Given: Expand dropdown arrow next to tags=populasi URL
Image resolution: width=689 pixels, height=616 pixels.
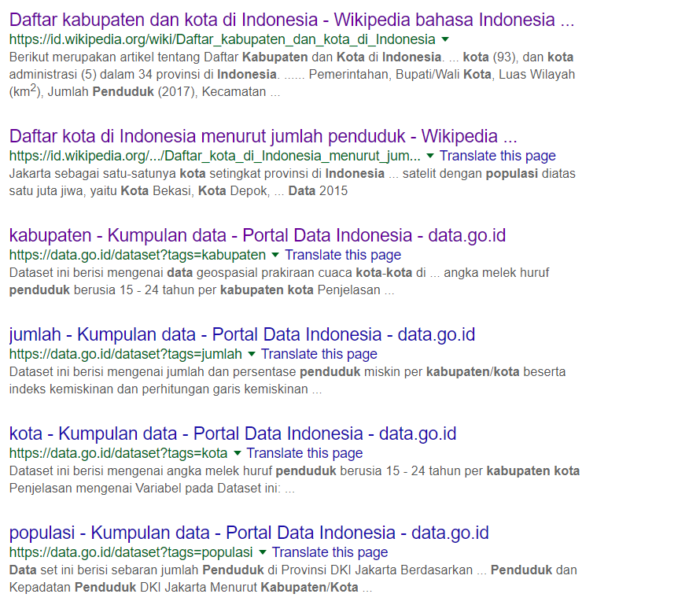Looking at the screenshot, I should click(x=263, y=553).
